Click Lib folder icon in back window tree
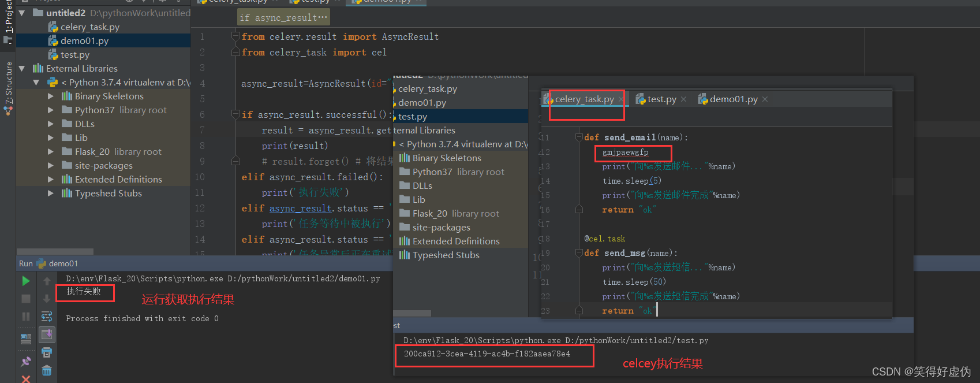This screenshot has height=383, width=980. click(x=67, y=137)
